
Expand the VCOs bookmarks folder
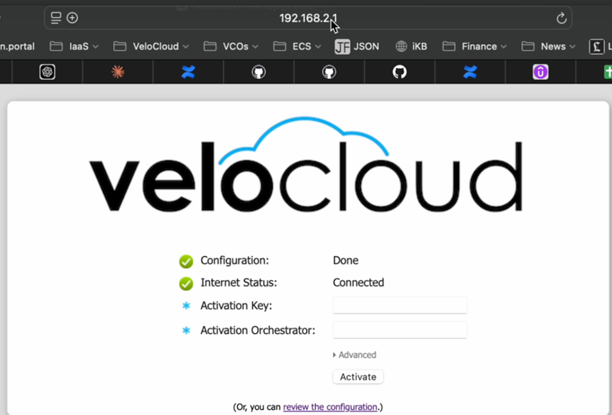tap(231, 46)
